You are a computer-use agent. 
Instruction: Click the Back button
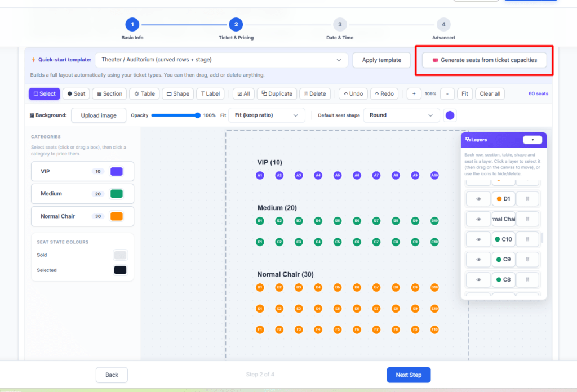click(112, 375)
